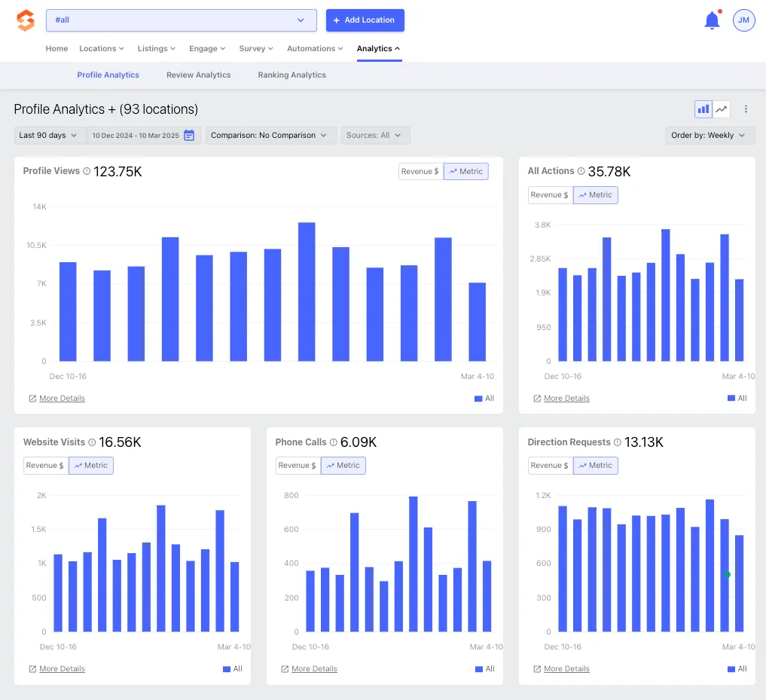Open the Automations nav menu
Image resolution: width=766 pixels, height=700 pixels.
pyautogui.click(x=315, y=48)
